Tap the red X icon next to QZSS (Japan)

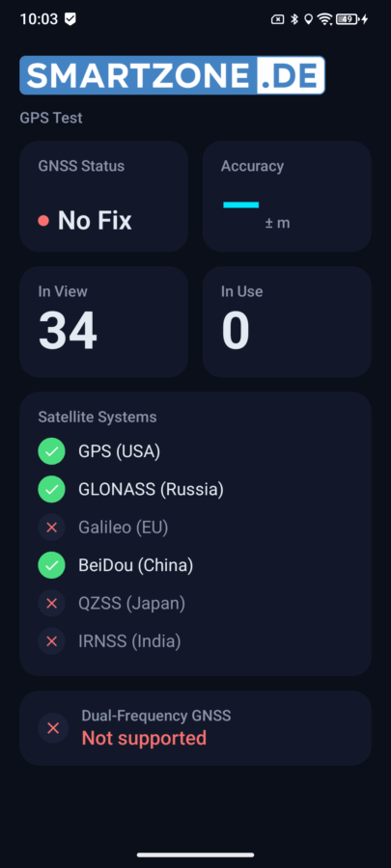pyautogui.click(x=51, y=604)
